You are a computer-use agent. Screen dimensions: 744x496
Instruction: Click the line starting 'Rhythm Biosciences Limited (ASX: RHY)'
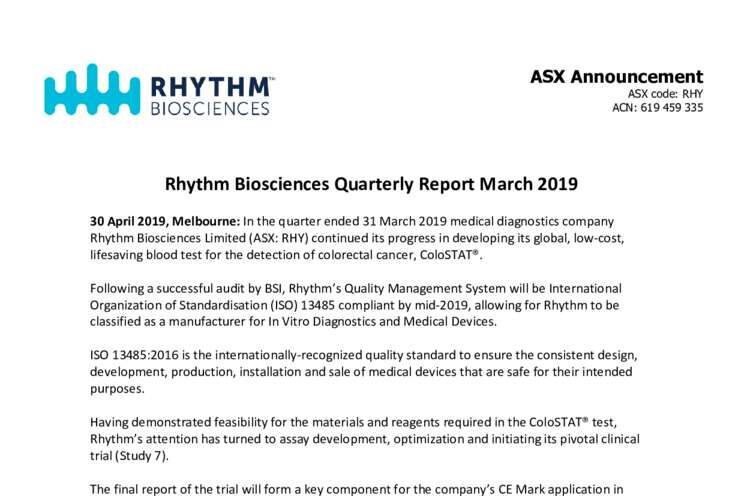tap(357, 238)
